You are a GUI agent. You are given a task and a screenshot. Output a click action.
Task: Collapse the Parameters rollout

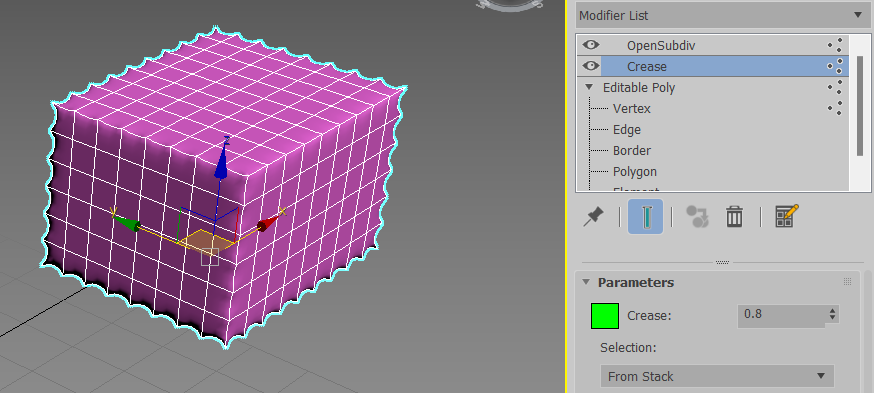(x=585, y=282)
